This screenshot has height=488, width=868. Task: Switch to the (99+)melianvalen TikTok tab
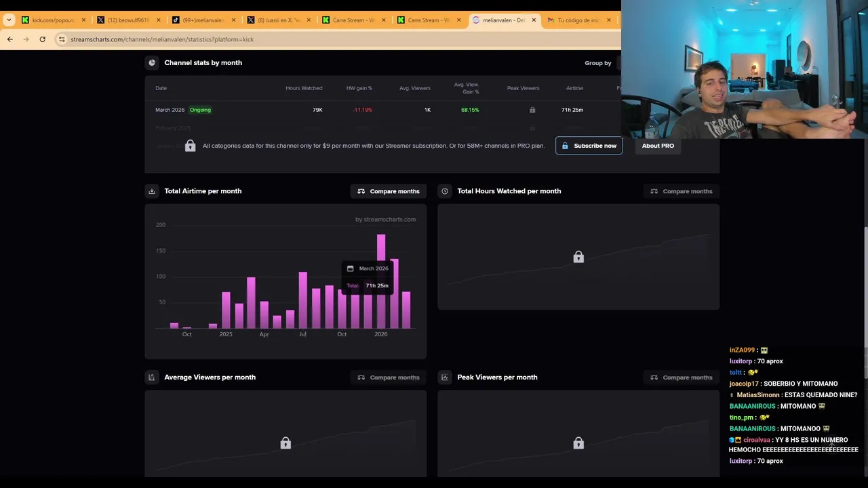click(202, 20)
